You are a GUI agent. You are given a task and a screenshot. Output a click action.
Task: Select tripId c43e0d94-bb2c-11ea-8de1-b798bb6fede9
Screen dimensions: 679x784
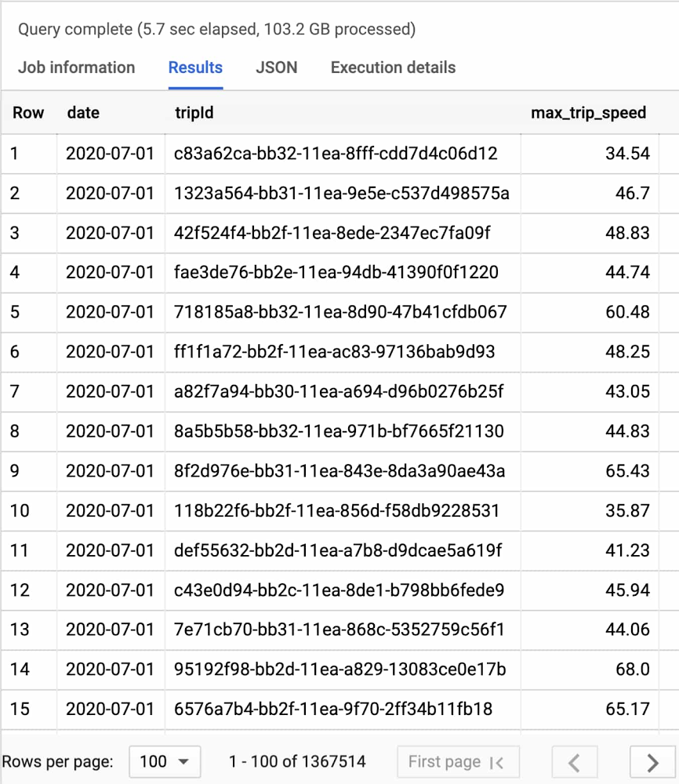[x=339, y=590]
